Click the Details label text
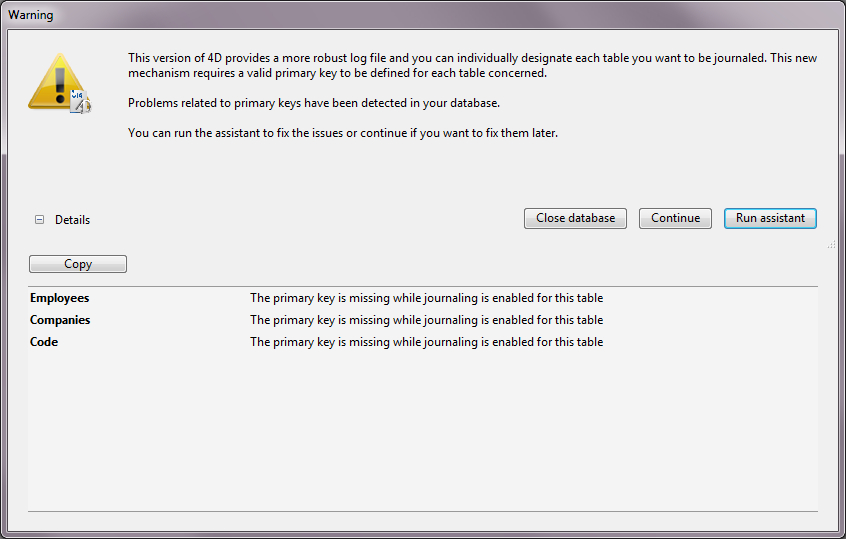846x539 pixels. [x=72, y=220]
